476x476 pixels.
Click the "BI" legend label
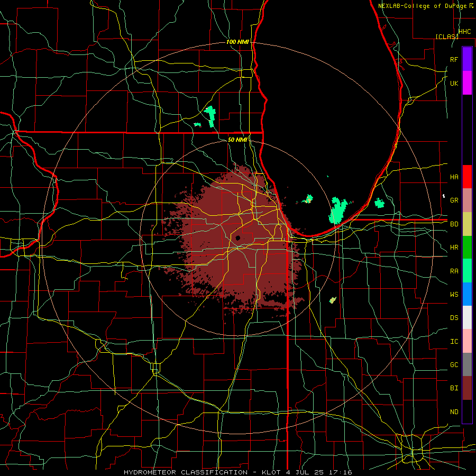click(454, 388)
